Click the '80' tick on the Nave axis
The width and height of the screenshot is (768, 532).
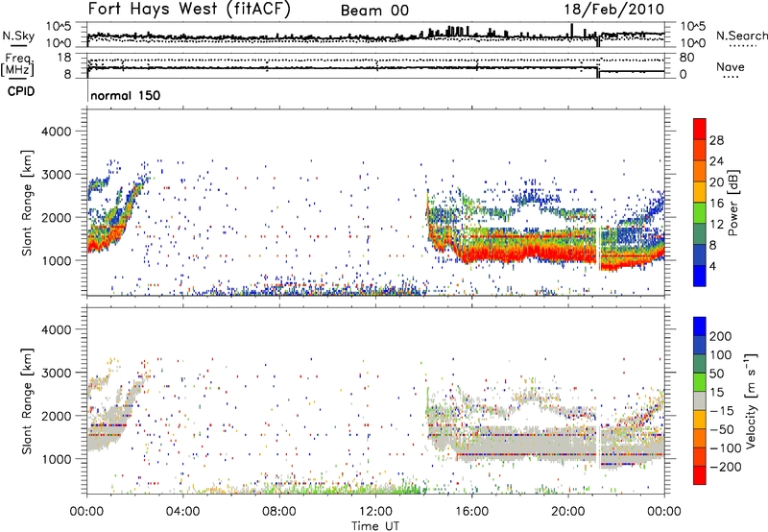pos(686,58)
